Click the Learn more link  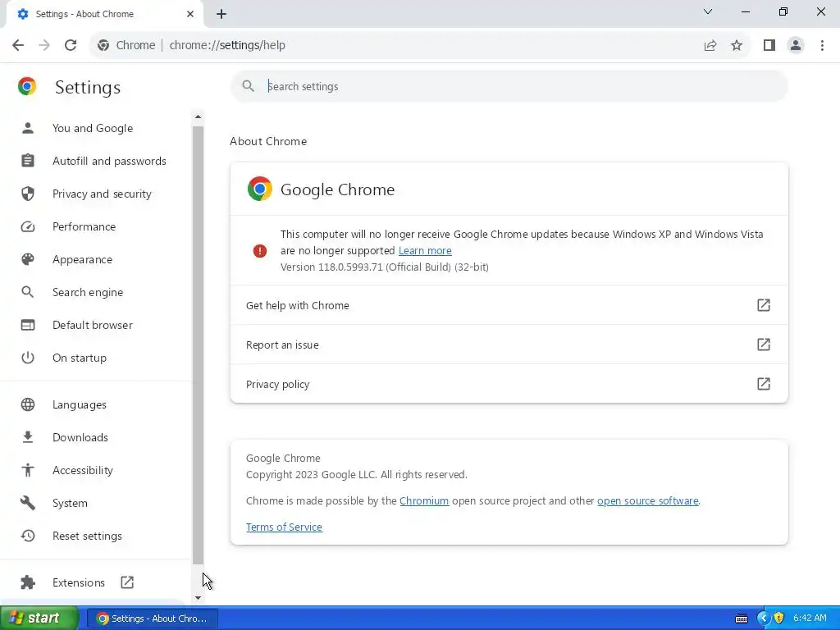point(425,251)
